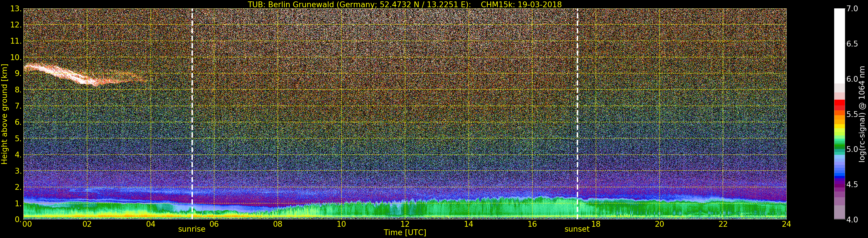The width and height of the screenshot is (868, 238).
Task: Click the 'Time [UTC]' axis label
Action: tap(405, 233)
